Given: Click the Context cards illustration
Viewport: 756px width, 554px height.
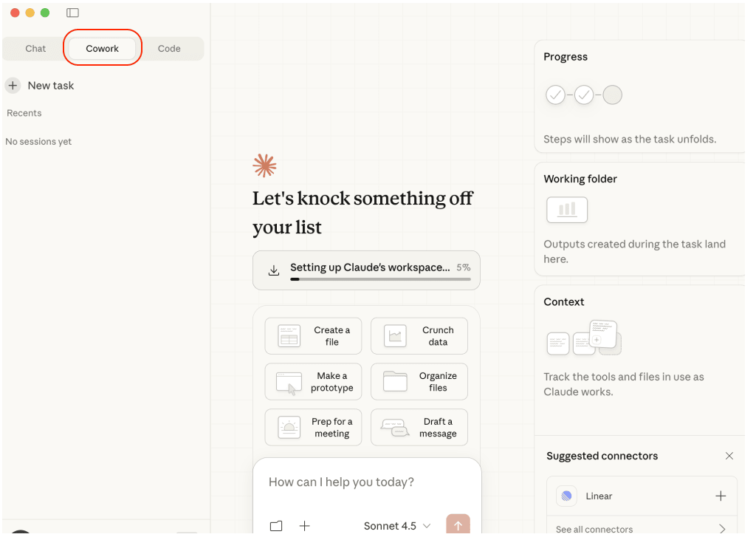Looking at the screenshot, I should [x=585, y=338].
